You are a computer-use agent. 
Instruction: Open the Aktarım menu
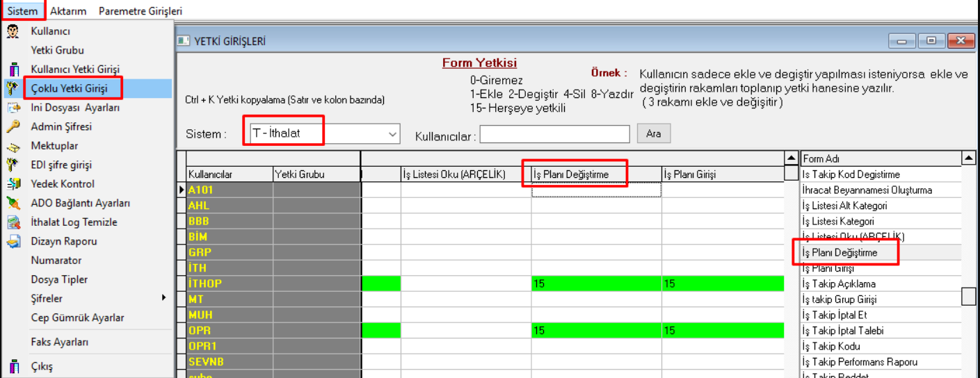pos(67,11)
